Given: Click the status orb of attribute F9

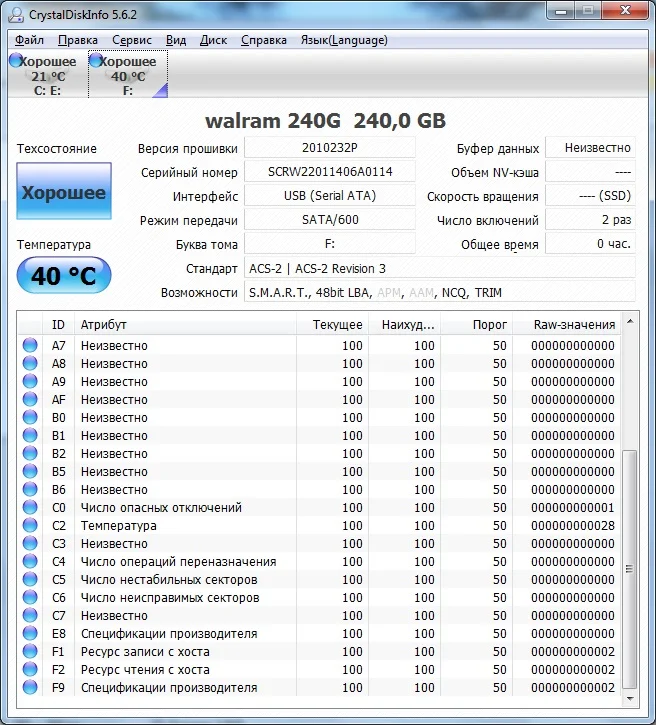Looking at the screenshot, I should (x=30, y=688).
